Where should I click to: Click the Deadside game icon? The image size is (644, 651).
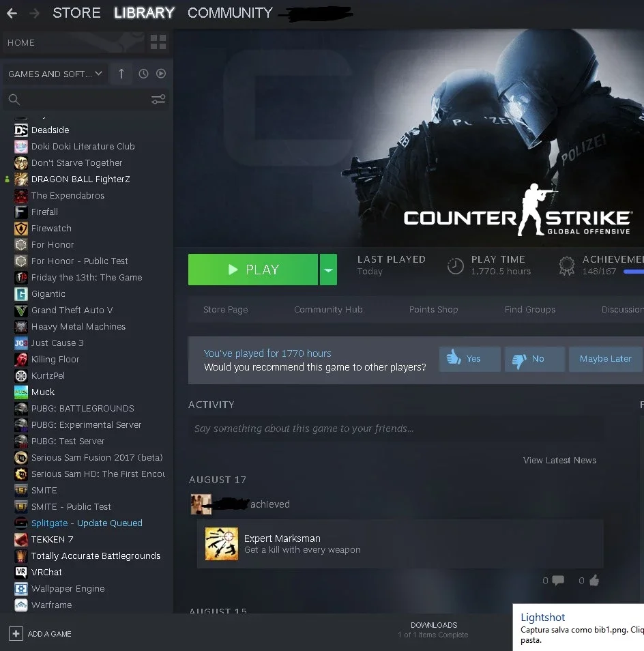coord(21,130)
